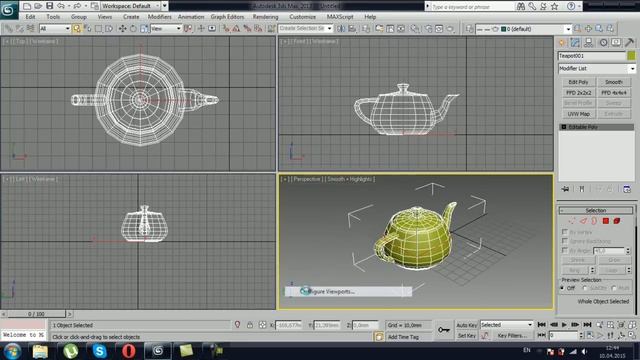Click the Maximize Viewport Toggle icon
The height and width of the screenshot is (360, 640).
(632, 335)
